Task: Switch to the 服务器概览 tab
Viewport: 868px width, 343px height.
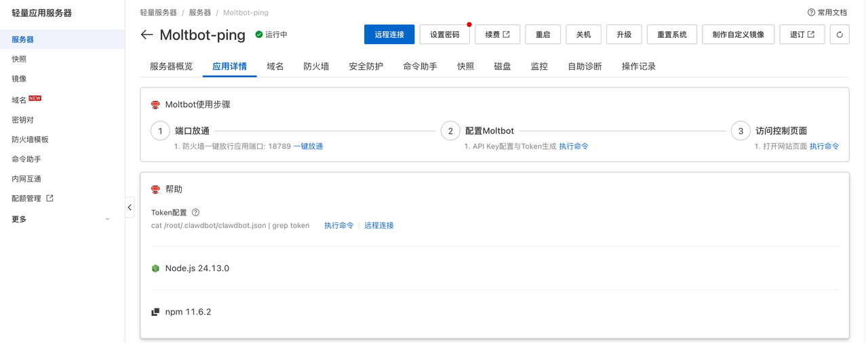Action: [171, 66]
